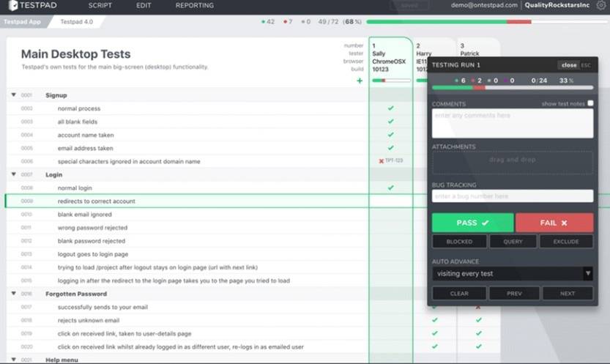Toggle the show test notes checkbox
Viewport: 610px width, 364px height.
coord(590,103)
